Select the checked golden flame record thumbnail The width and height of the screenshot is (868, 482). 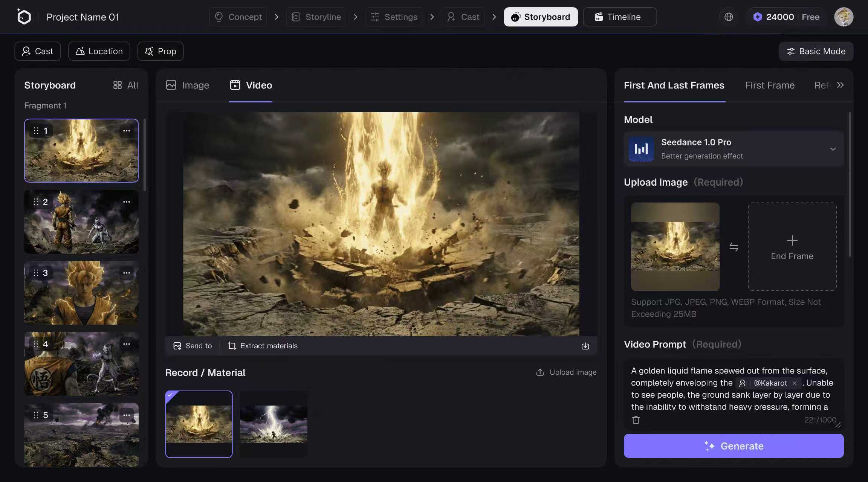[199, 424]
